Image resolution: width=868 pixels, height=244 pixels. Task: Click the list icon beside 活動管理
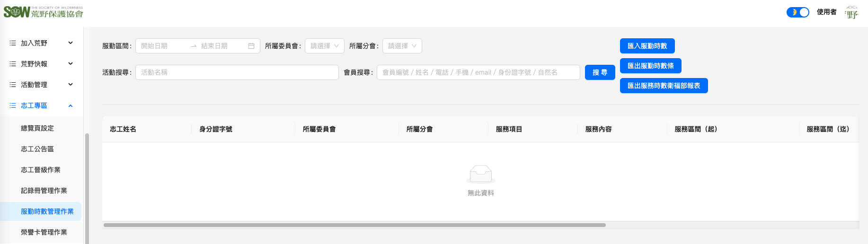point(13,85)
